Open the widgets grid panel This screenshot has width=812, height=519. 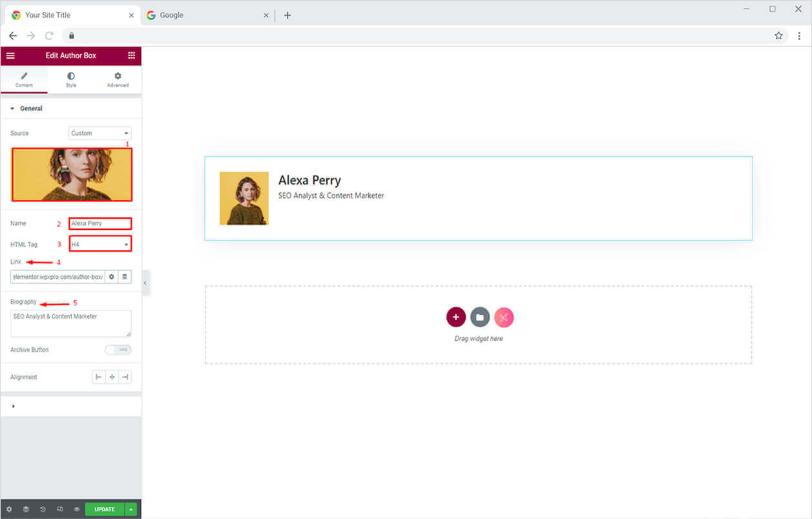[x=131, y=56]
